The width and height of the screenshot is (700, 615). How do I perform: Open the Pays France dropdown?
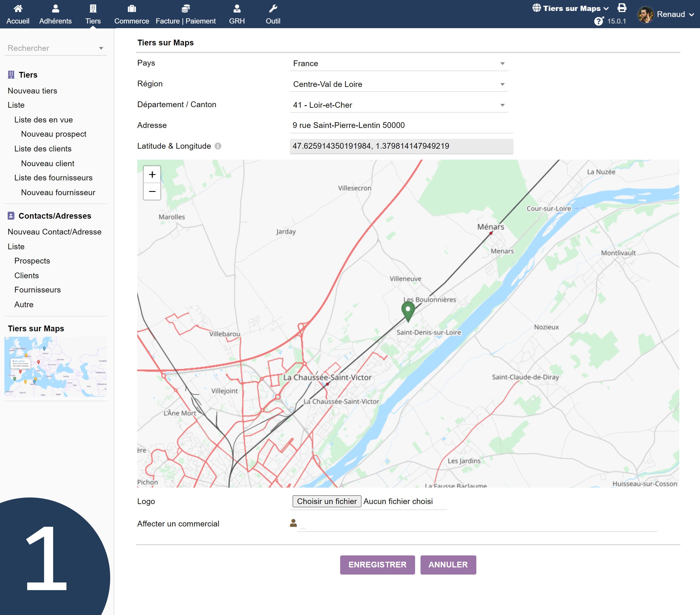[x=399, y=64]
